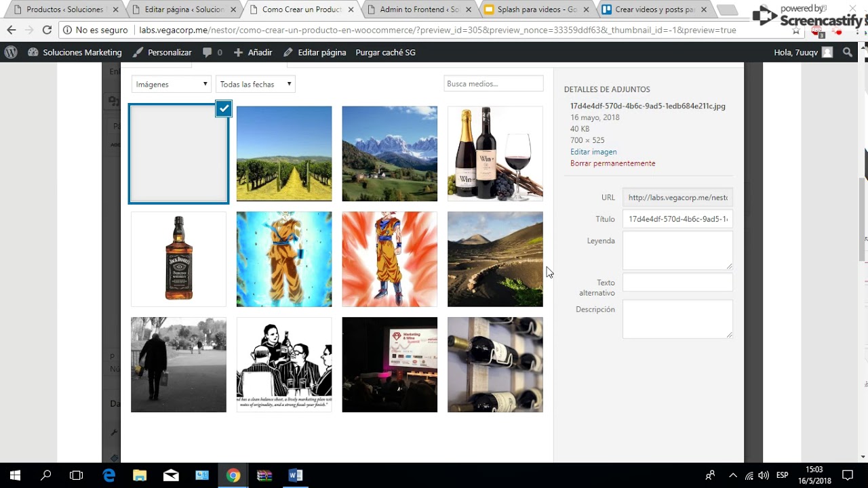Viewport: 868px width, 488px height.
Task: Click the Busca medios search field
Action: (494, 83)
